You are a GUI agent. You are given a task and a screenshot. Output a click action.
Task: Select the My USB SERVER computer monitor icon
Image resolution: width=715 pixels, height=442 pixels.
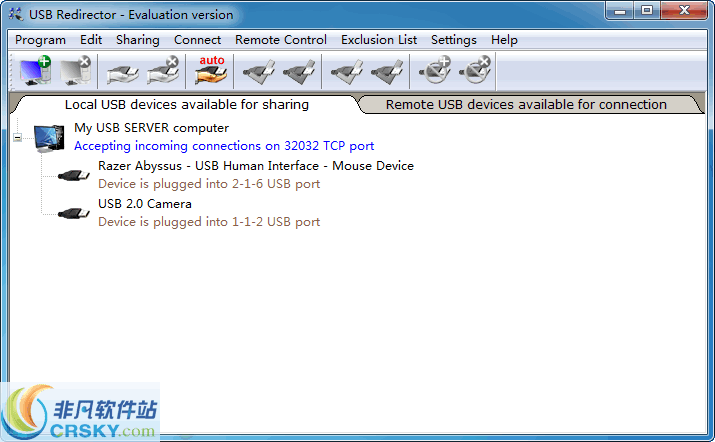tap(49, 138)
